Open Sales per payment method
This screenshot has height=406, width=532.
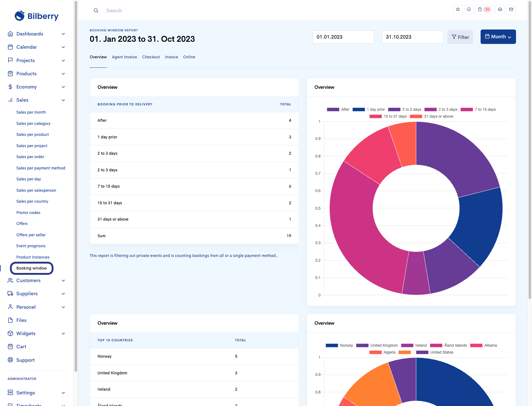pyautogui.click(x=41, y=168)
